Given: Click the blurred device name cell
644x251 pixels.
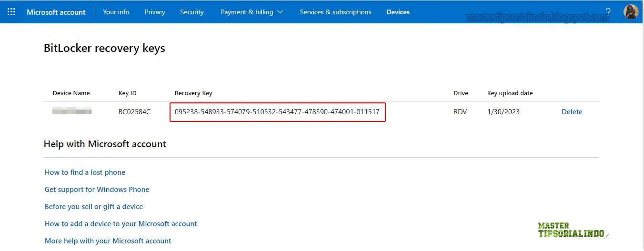Looking at the screenshot, I should pyautogui.click(x=72, y=111).
